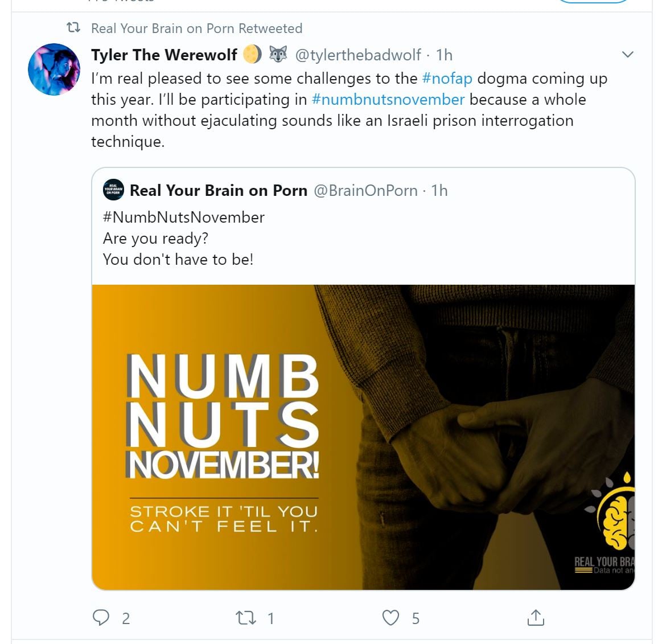Click the @tylerthebadwolf handle
Image resolution: width=658 pixels, height=644 pixels.
pos(358,55)
